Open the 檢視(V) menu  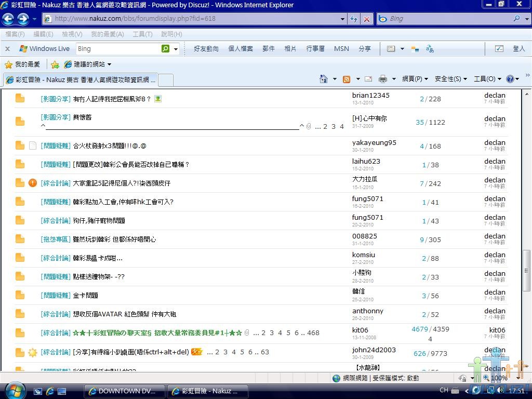coord(72,34)
